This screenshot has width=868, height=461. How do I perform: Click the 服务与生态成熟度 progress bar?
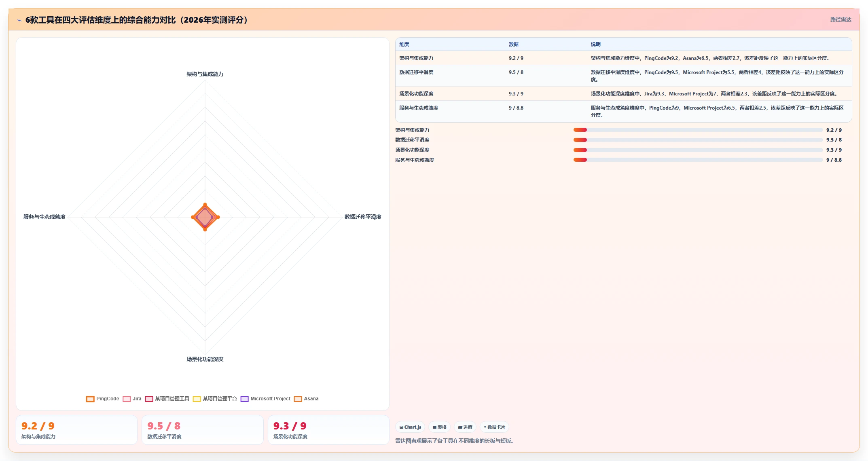pos(698,160)
